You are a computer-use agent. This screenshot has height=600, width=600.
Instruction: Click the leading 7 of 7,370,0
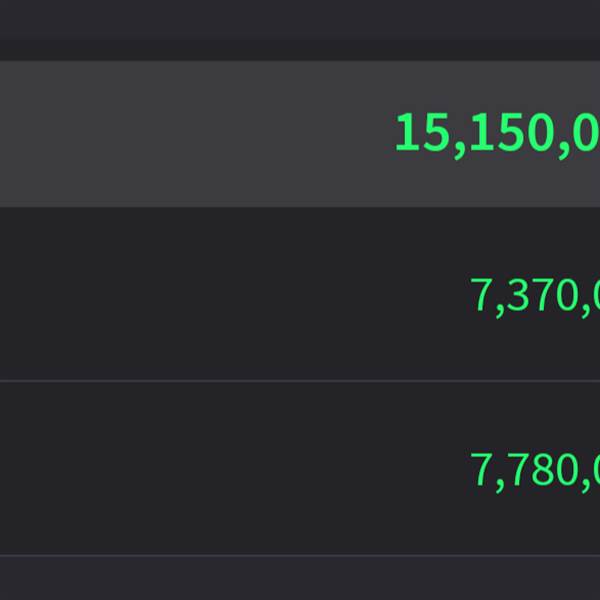point(481,295)
